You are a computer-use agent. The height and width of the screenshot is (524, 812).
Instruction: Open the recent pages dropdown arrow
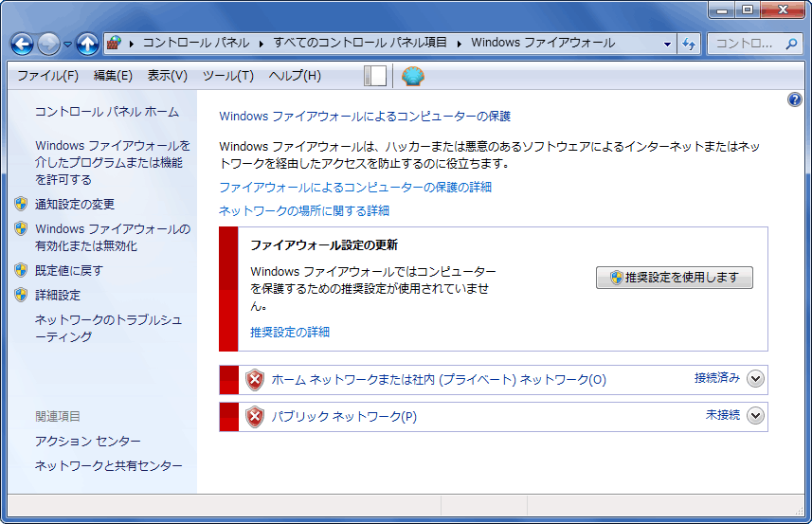(68, 45)
